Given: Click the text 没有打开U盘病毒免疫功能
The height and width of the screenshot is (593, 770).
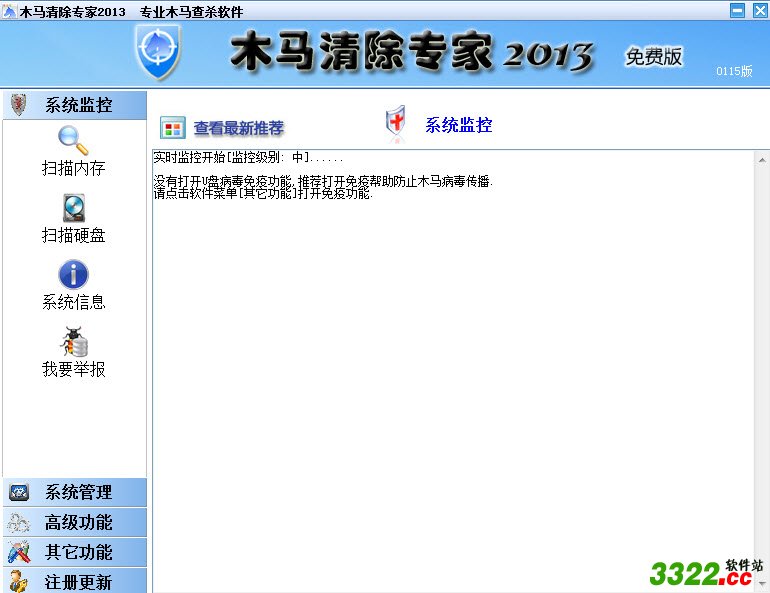Looking at the screenshot, I should (223, 181).
